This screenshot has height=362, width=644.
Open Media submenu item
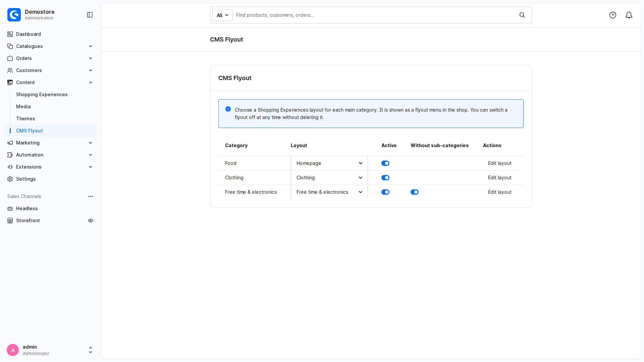(23, 107)
